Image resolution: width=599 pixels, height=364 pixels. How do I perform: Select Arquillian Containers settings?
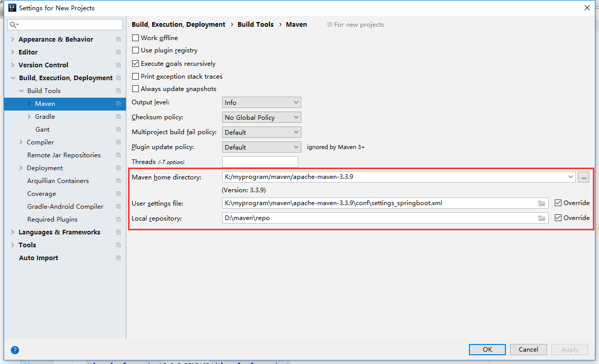[58, 181]
